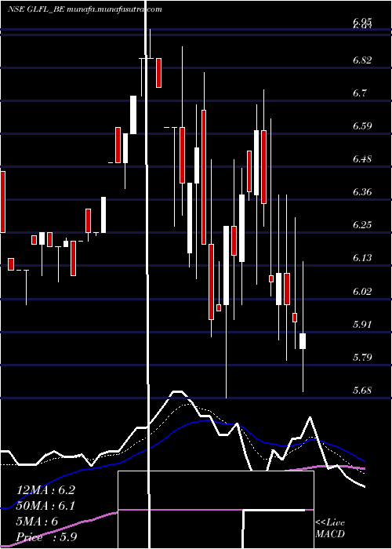Click the 6.82 price axis label
The height and width of the screenshot is (549, 392).
(x=362, y=60)
